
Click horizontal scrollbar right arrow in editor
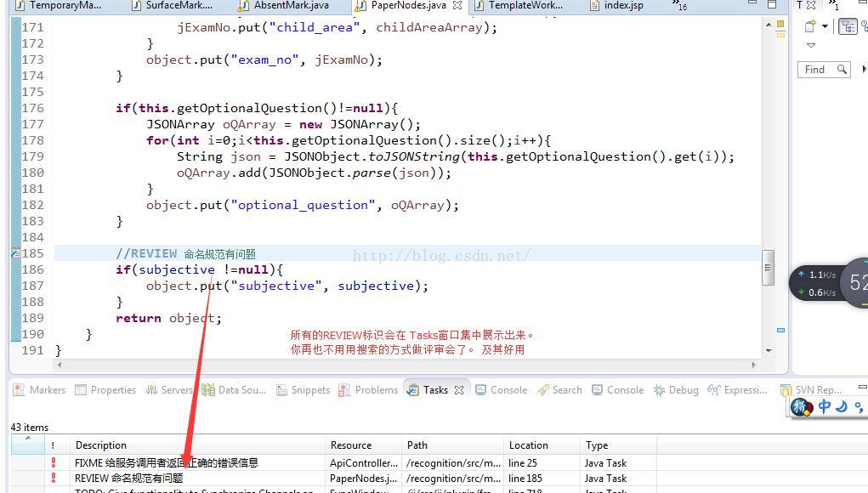753,365
